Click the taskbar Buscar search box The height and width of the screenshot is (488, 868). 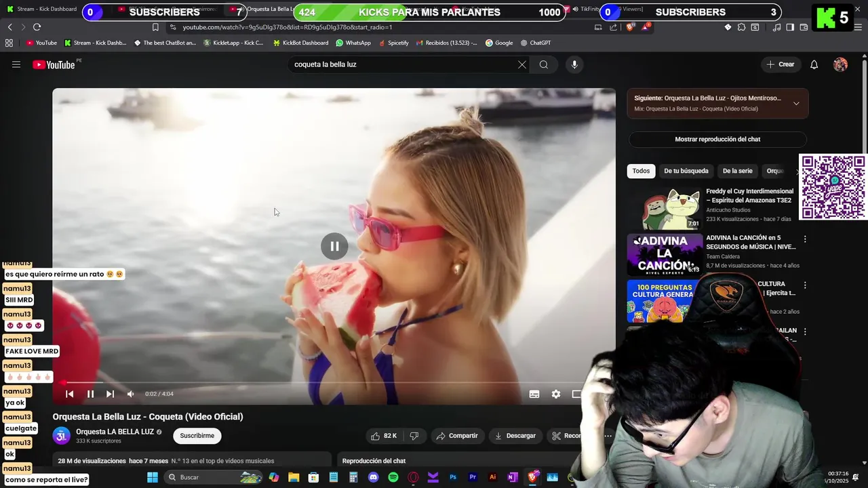coord(214,477)
